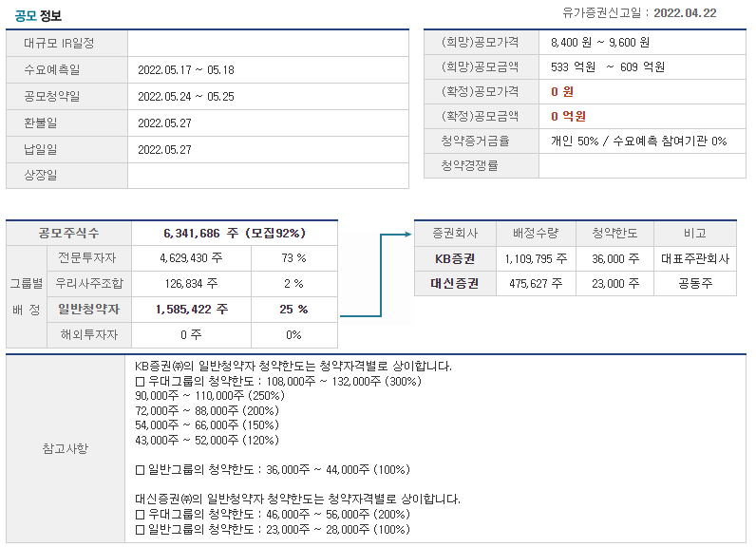Click the (확정)공모금액 label
756x547 pixels.
[481, 116]
